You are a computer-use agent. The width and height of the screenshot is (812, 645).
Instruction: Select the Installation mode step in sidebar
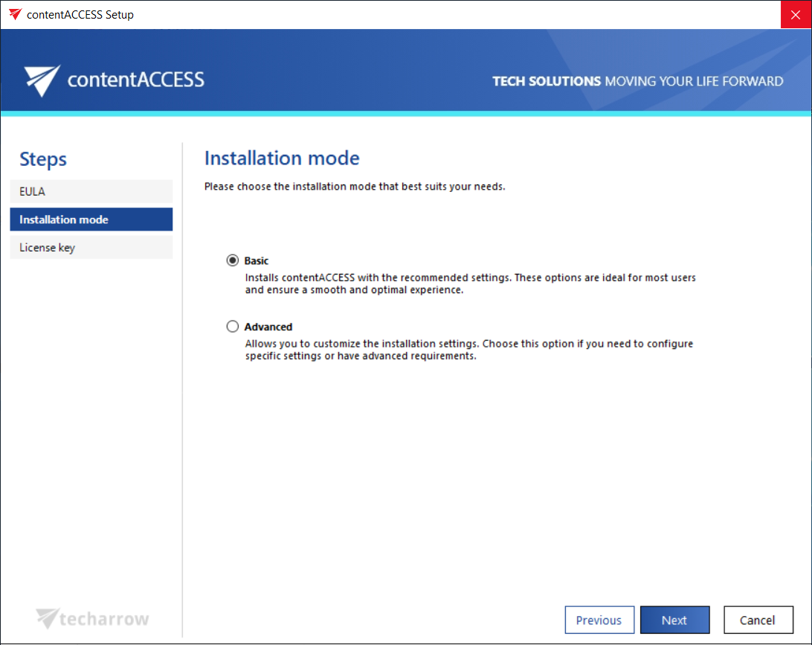(x=91, y=219)
